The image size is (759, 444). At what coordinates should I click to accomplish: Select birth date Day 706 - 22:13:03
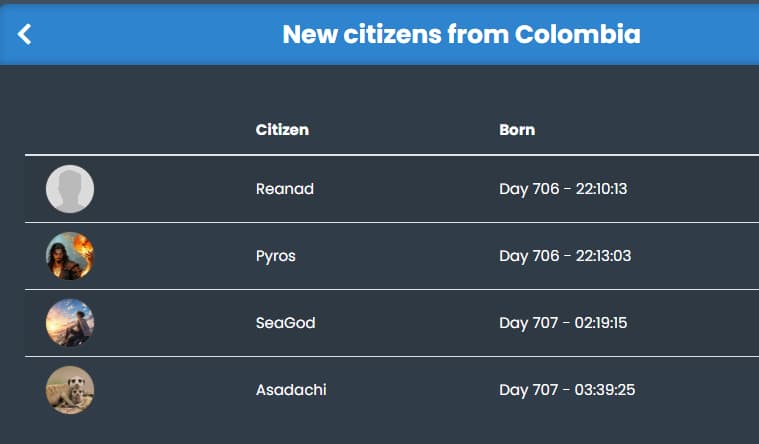(x=565, y=256)
